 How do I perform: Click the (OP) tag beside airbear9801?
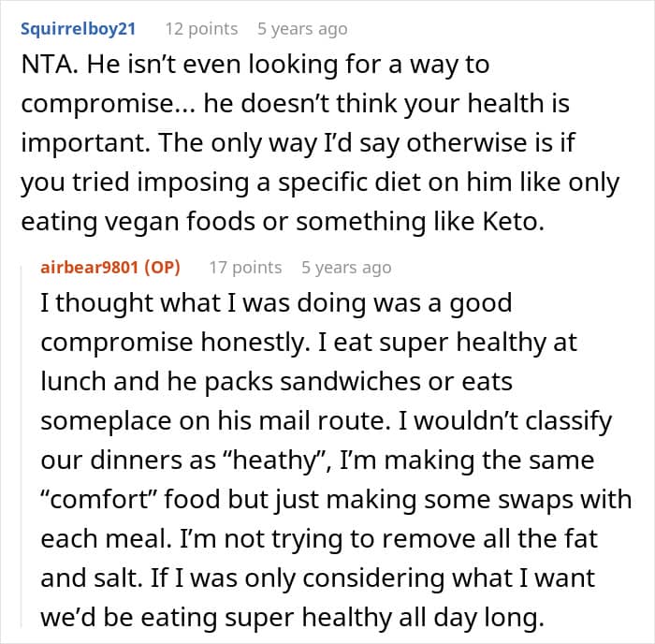[x=160, y=268]
